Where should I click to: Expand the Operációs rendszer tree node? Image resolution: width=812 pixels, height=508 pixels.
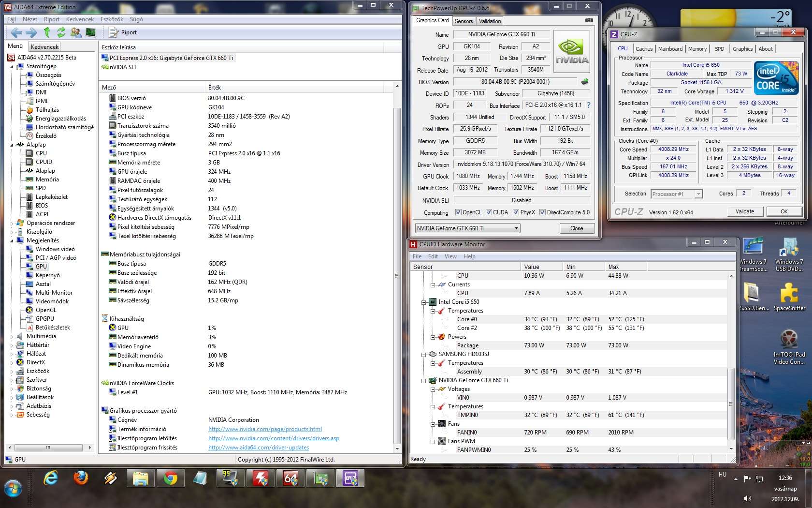point(12,223)
